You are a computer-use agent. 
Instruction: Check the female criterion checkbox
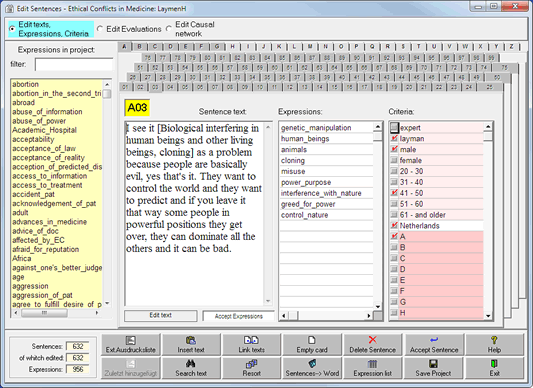394,160
